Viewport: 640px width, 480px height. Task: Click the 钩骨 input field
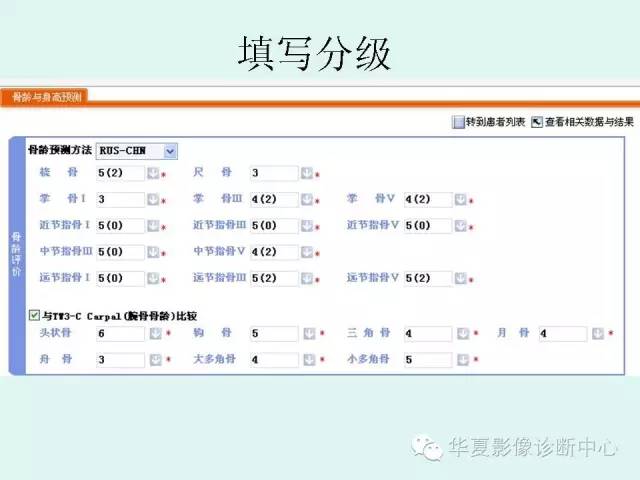pos(274,334)
